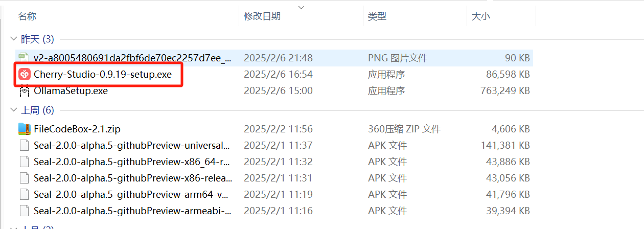The width and height of the screenshot is (644, 229).
Task: Sort files by 名称 column header
Action: [x=27, y=16]
